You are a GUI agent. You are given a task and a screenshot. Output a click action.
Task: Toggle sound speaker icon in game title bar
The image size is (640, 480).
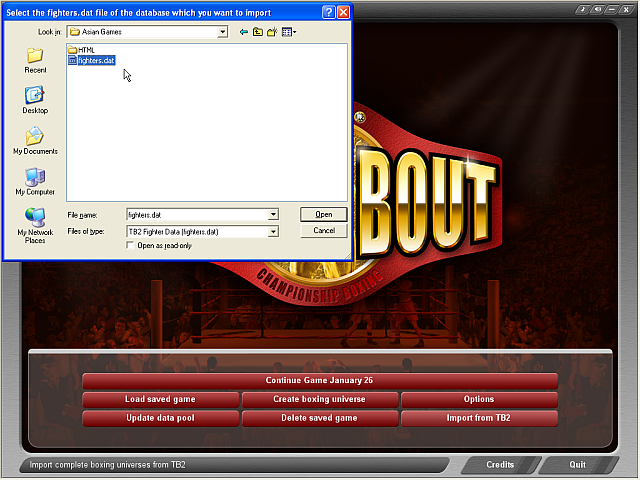pyautogui.click(x=598, y=9)
